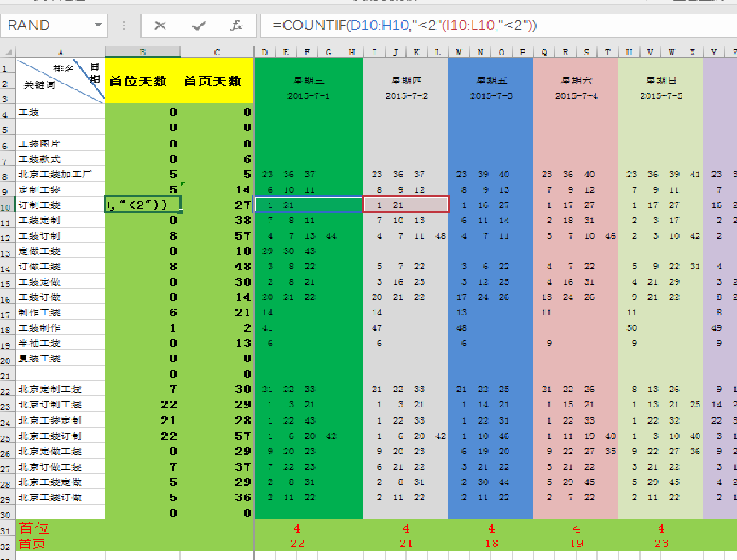This screenshot has height=560, width=737.
Task: Click the yellow 首位天数 header cell
Action: [142, 82]
